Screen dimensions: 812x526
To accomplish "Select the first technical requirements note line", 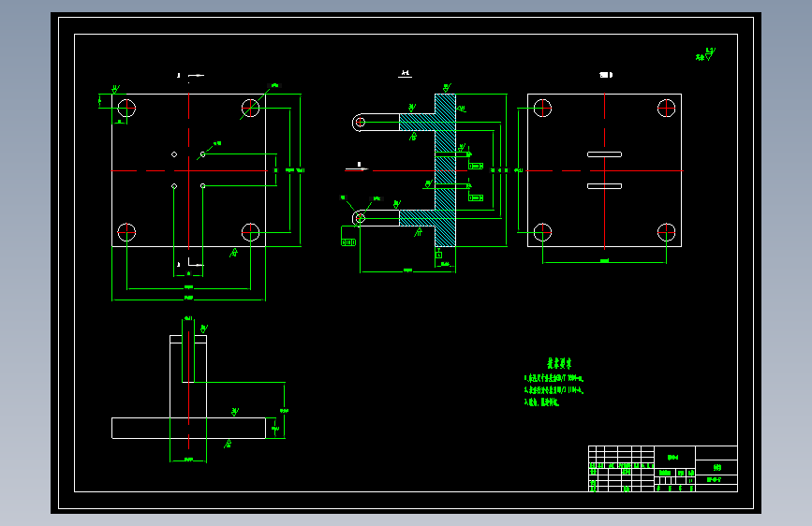I will coord(554,378).
